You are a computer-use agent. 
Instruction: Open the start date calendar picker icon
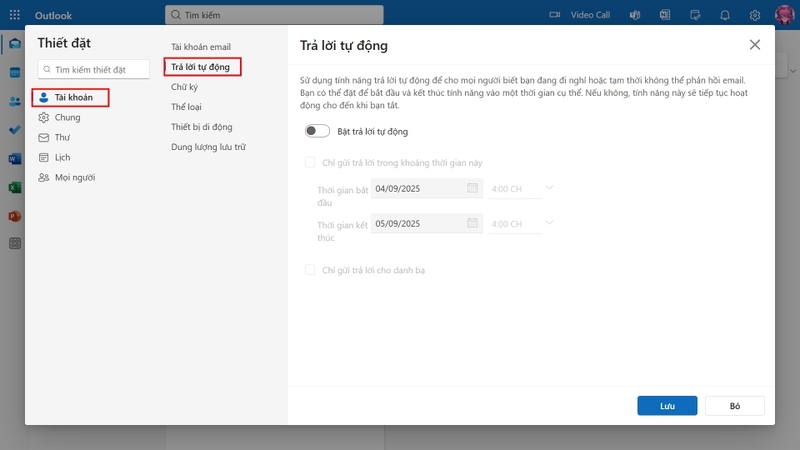[x=472, y=188]
